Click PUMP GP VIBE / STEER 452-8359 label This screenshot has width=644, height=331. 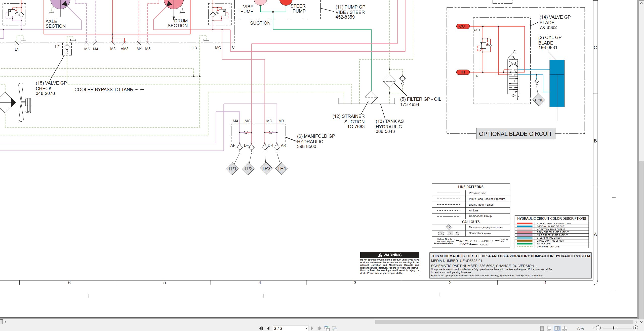(x=350, y=12)
